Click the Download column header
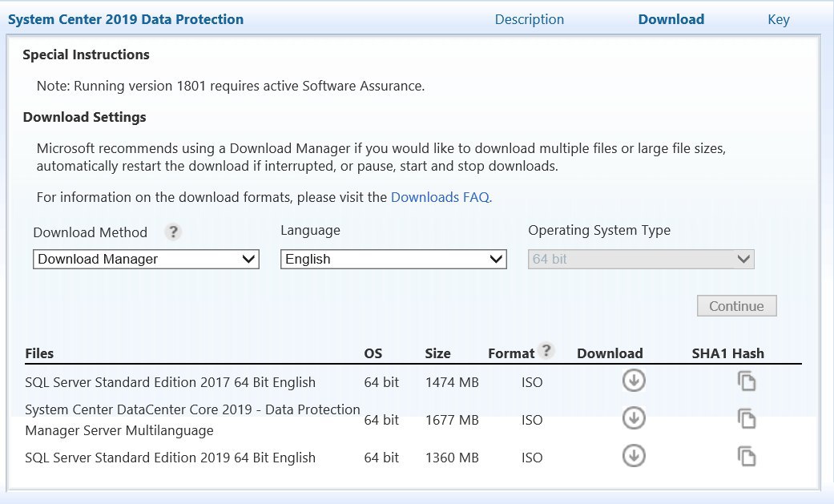The height and width of the screenshot is (504, 834). [x=610, y=353]
